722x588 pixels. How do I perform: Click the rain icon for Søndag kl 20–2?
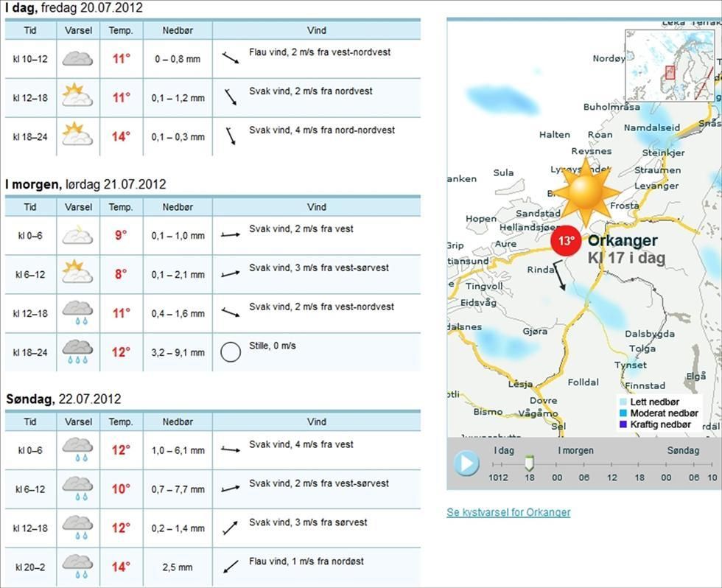(x=77, y=561)
